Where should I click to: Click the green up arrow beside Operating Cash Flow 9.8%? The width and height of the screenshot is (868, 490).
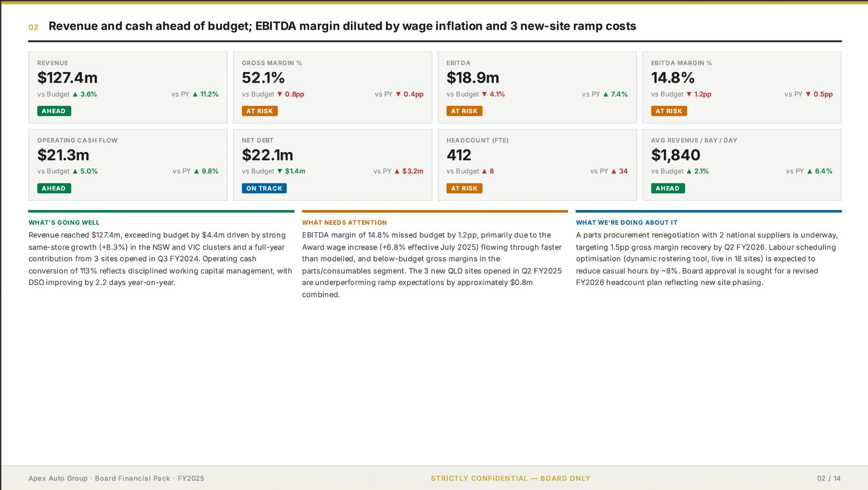click(197, 171)
